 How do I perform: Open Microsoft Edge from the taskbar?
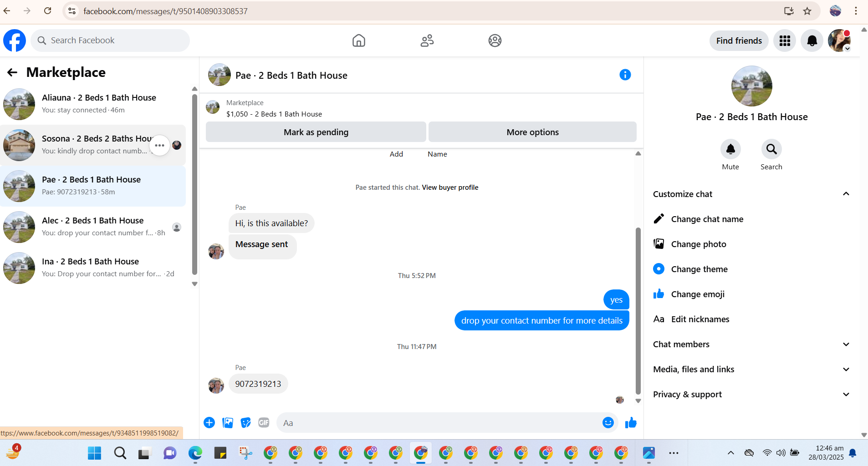[195, 453]
